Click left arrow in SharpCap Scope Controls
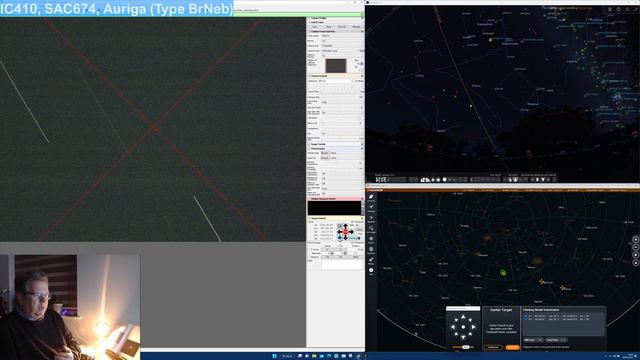Viewport: 640px width, 360px height. pyautogui.click(x=340, y=232)
